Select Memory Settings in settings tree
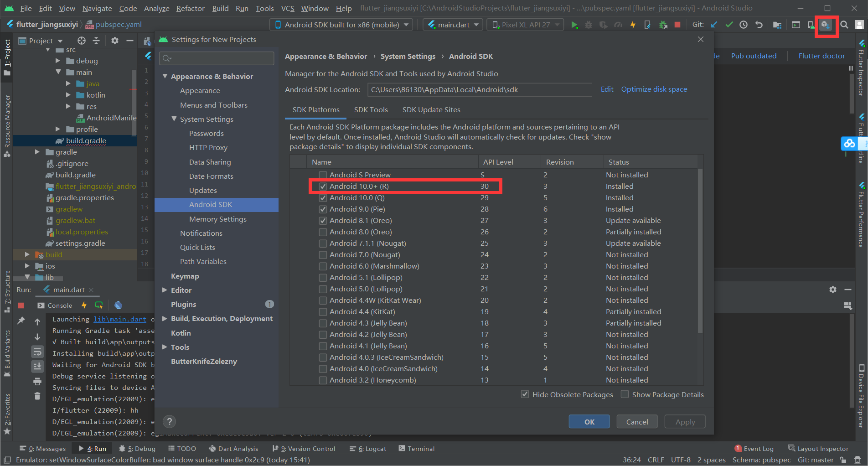The image size is (868, 466). coord(217,219)
